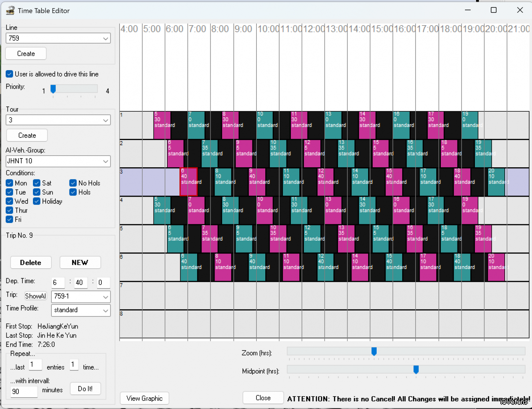Uncheck the Mon condition checkbox
The image size is (532, 409).
10,183
